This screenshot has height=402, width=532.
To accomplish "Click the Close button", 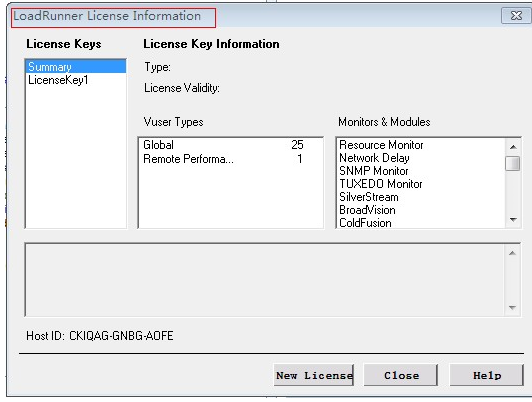I will [x=401, y=375].
